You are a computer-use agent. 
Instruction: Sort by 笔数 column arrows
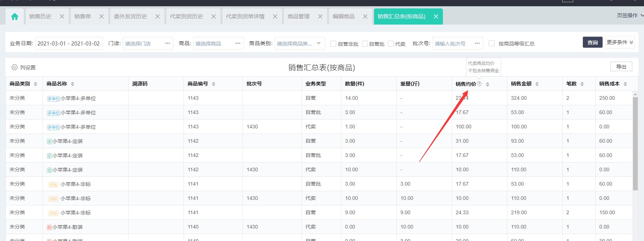pos(582,84)
